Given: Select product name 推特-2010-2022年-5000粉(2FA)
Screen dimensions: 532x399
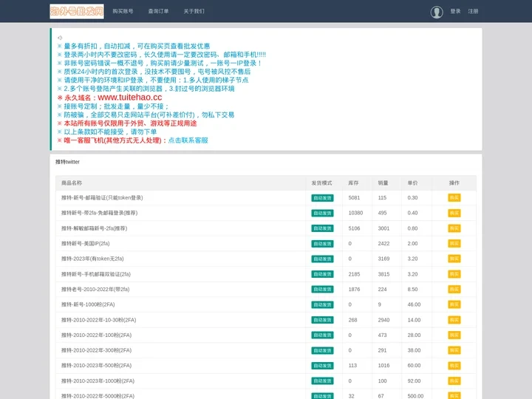Looking at the screenshot, I should pyautogui.click(x=98, y=396).
